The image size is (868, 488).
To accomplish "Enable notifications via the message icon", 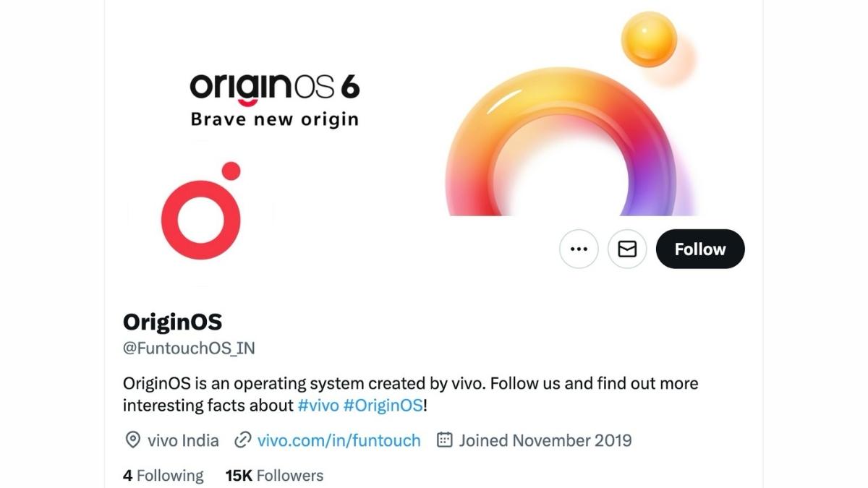I will click(626, 249).
